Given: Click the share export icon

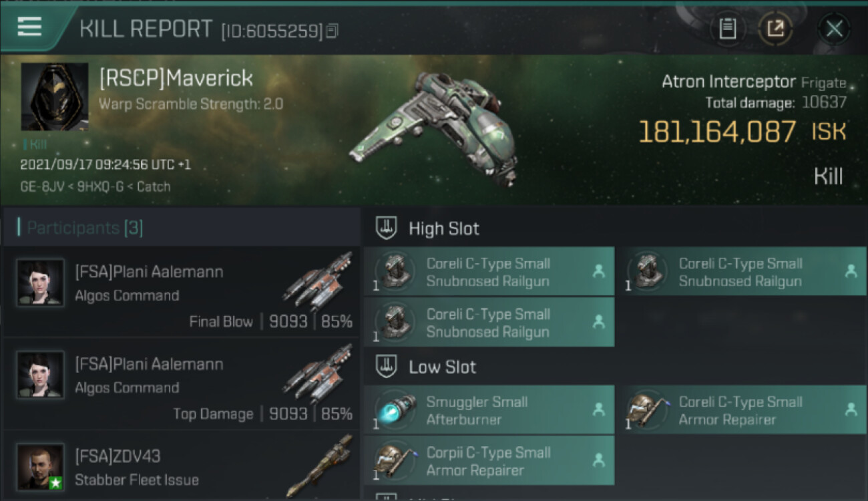Looking at the screenshot, I should [x=775, y=29].
